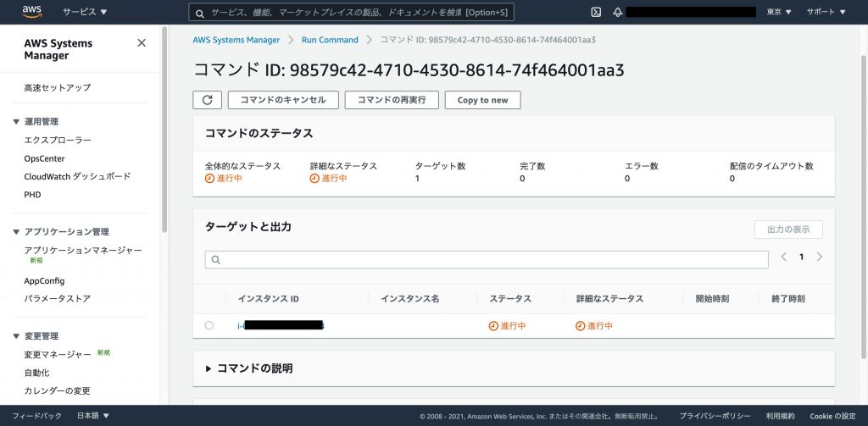Go to previous page of targets
Screen dimensions: 868x426
tap(783, 257)
